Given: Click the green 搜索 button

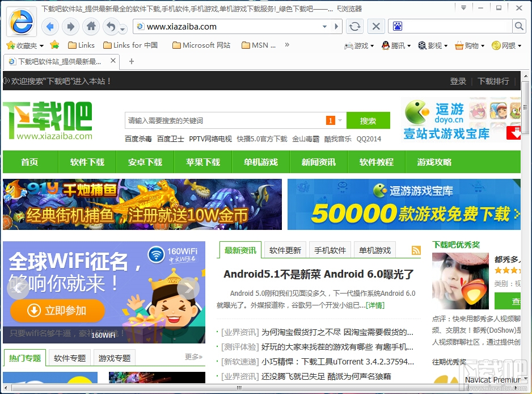Looking at the screenshot, I should tap(368, 120).
